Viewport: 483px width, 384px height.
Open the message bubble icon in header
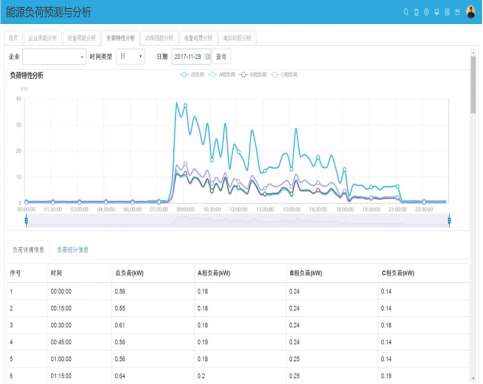[x=437, y=12]
